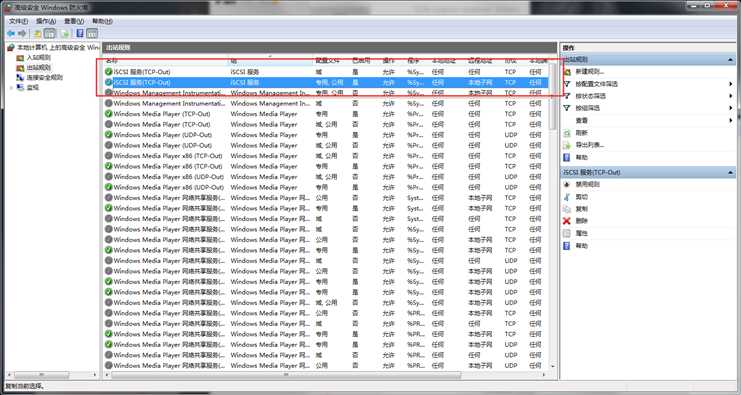Select the disabled Windows Media Player (UDP-Out) rule name

(x=163, y=145)
